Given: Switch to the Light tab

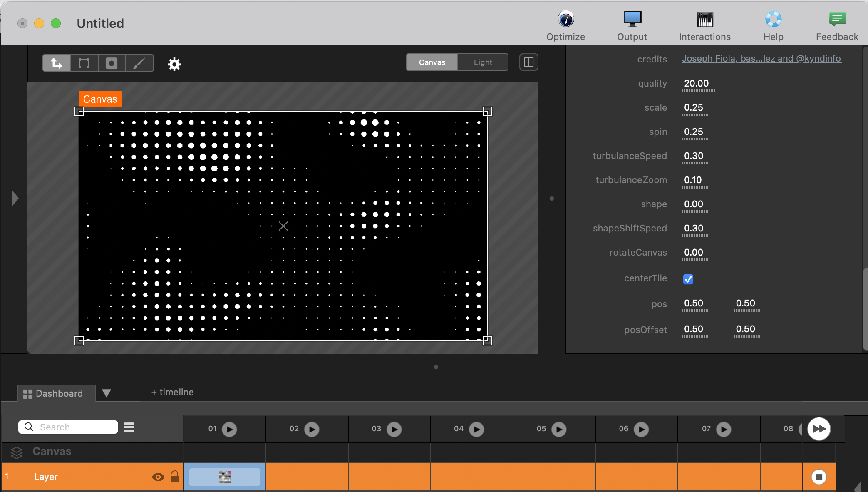Looking at the screenshot, I should point(483,62).
